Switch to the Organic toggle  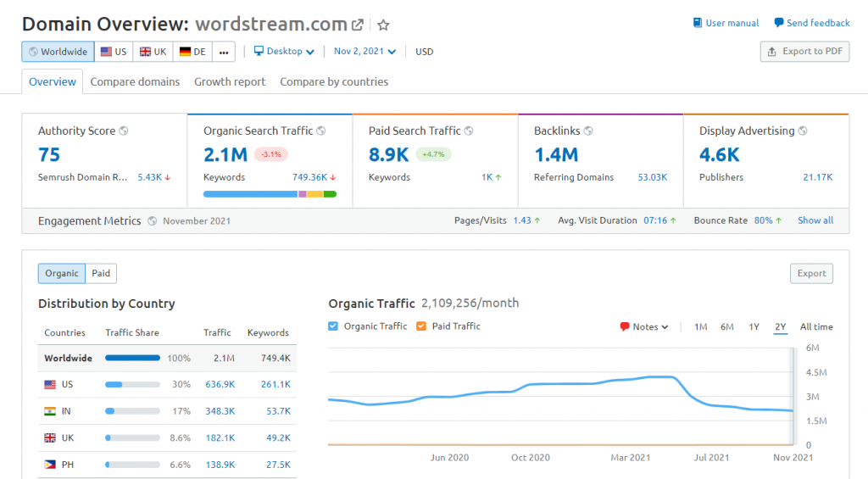click(x=61, y=273)
